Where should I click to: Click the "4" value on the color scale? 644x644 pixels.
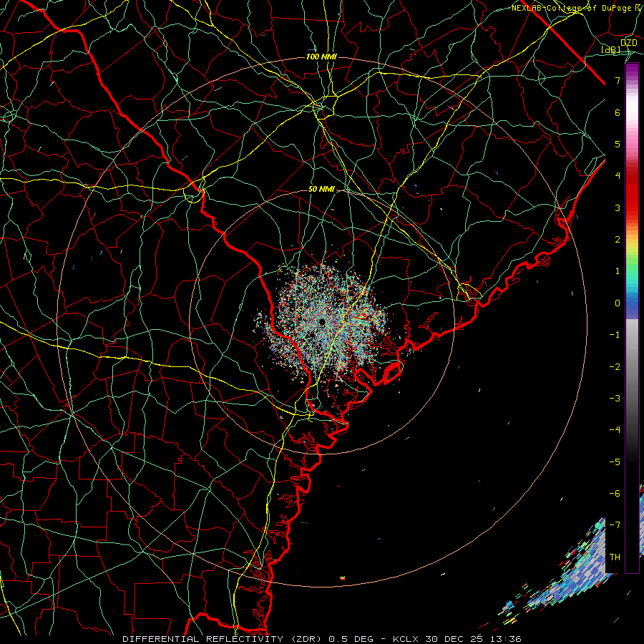[x=618, y=176]
